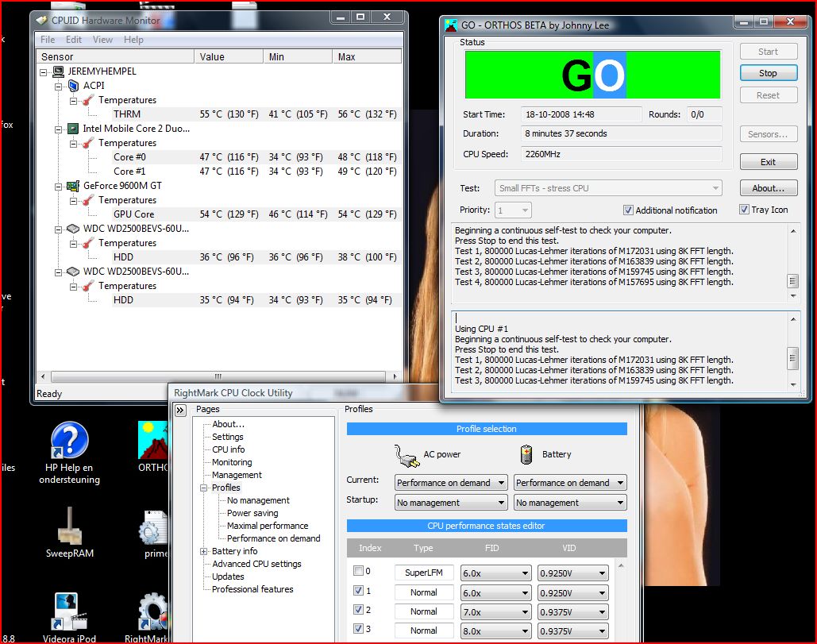
Task: Click the first WDC WD2500BEVS drive icon
Action: [73, 229]
